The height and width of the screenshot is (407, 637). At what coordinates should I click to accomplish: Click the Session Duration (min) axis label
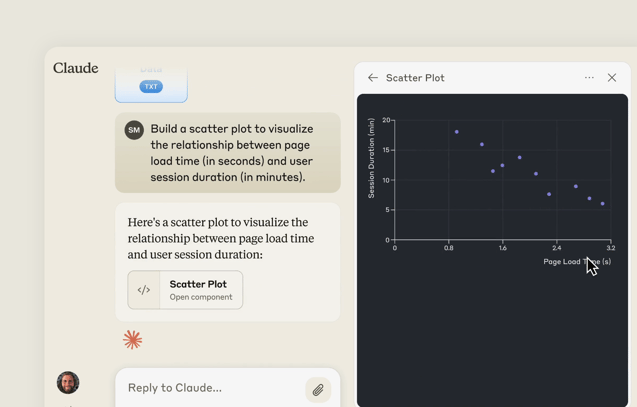click(372, 158)
